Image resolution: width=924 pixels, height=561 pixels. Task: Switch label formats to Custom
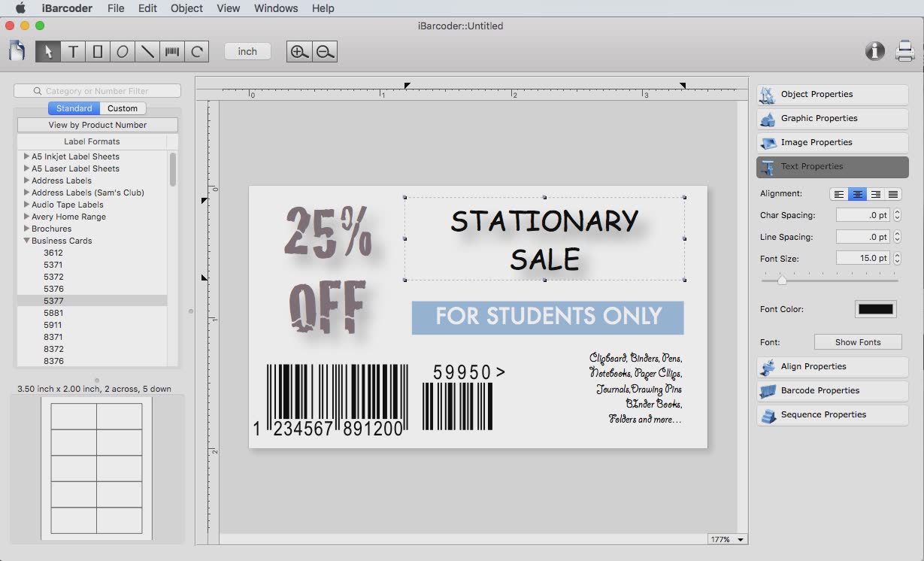click(123, 108)
